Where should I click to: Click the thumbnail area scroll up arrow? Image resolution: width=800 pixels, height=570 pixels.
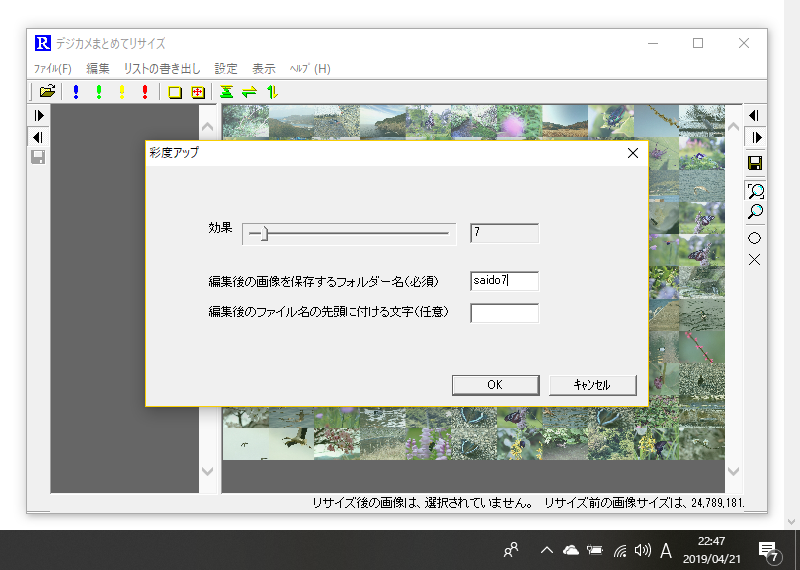(x=733, y=127)
